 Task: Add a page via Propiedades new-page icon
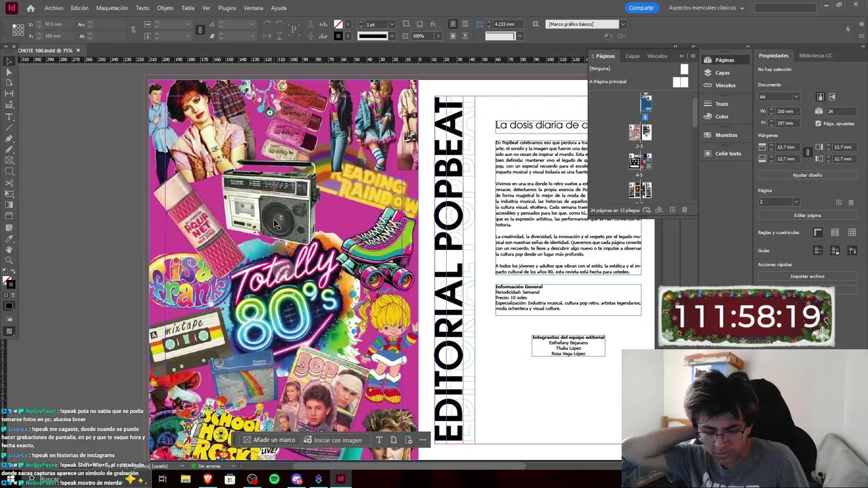839,202
